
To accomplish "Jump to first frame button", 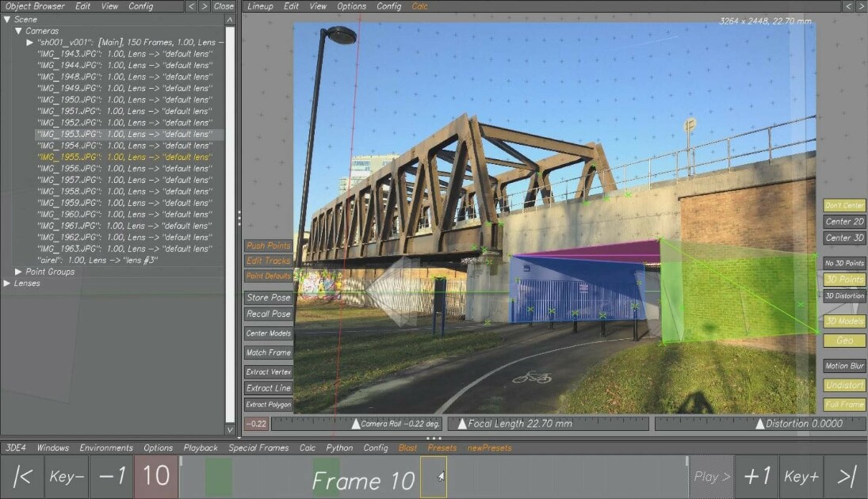I will pos(22,476).
